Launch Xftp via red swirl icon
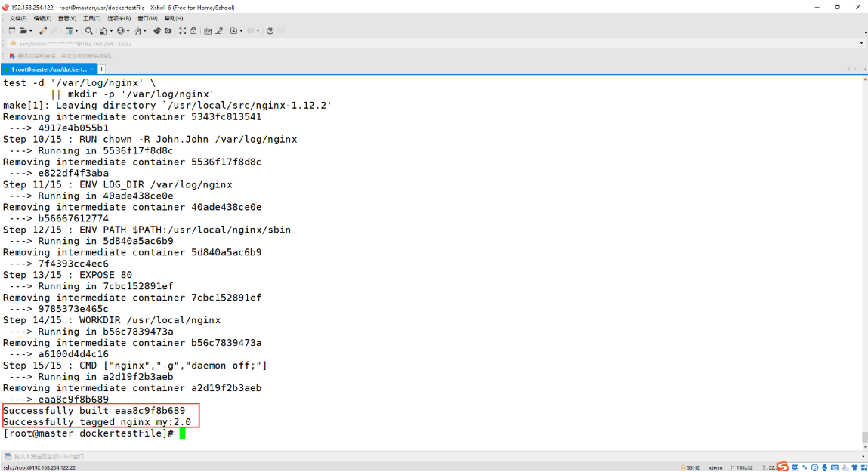This screenshot has width=868, height=472. pos(157,31)
